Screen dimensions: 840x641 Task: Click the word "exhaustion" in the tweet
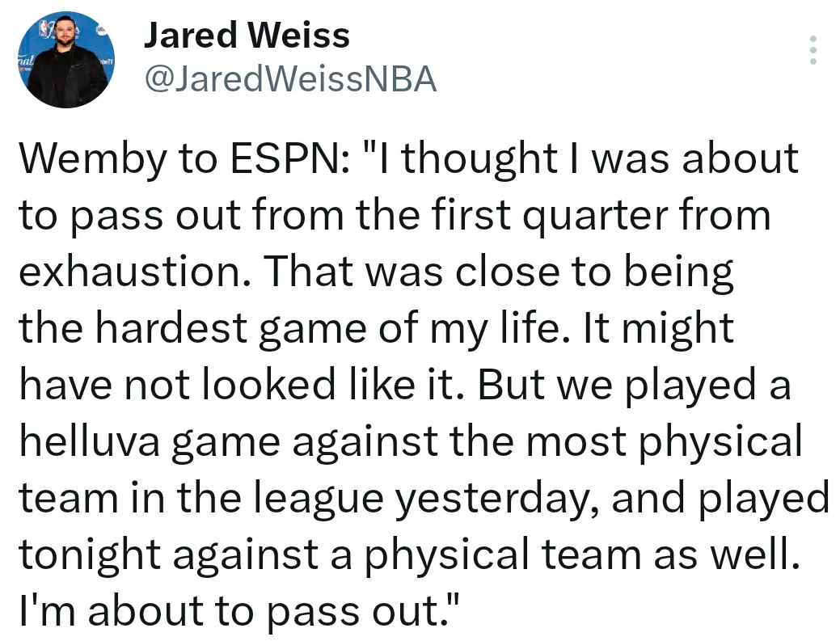click(130, 272)
